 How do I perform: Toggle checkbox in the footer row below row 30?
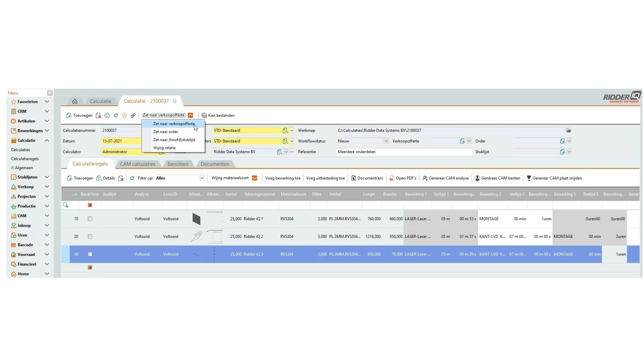pos(90,267)
